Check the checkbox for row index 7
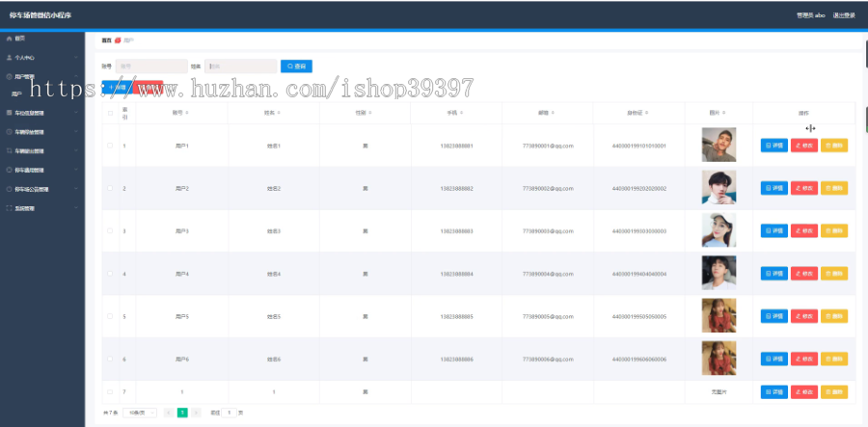This screenshot has width=868, height=427. [x=110, y=391]
